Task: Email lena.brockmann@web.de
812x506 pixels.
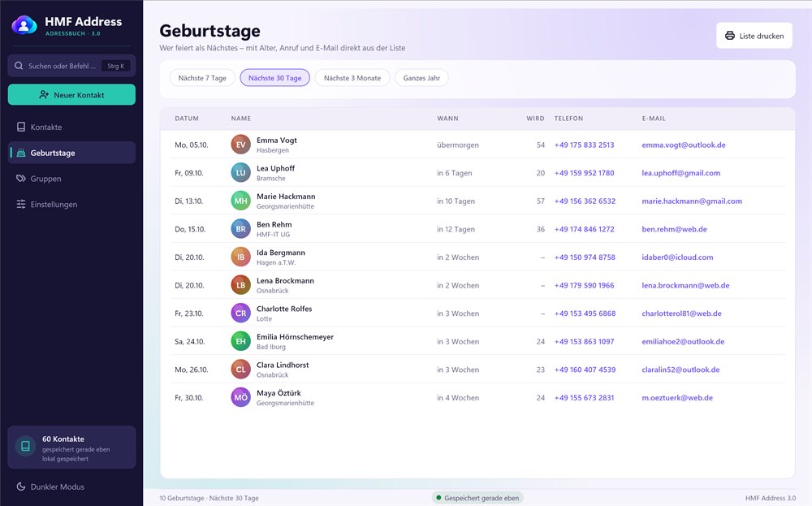Action: pos(685,285)
